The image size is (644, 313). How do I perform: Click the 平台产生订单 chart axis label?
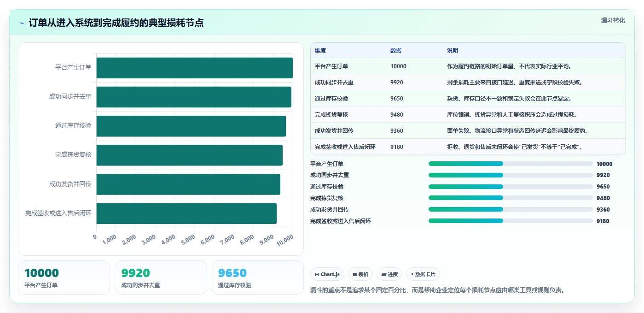coord(73,68)
